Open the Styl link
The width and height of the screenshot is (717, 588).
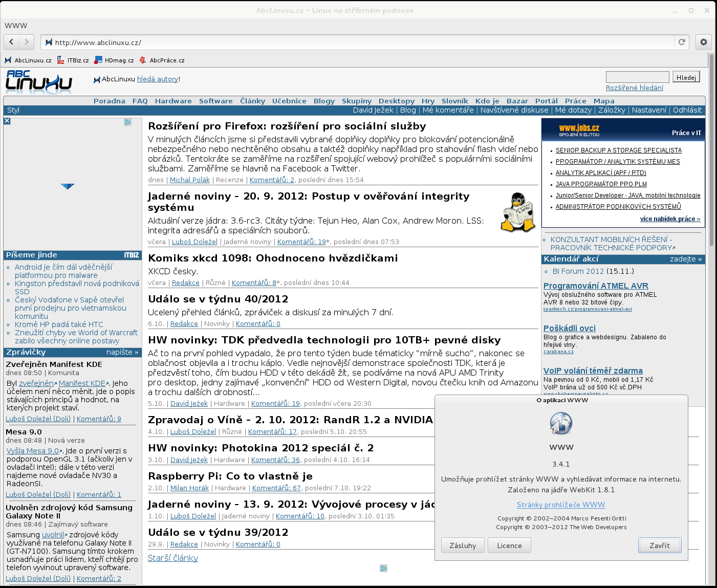click(13, 110)
